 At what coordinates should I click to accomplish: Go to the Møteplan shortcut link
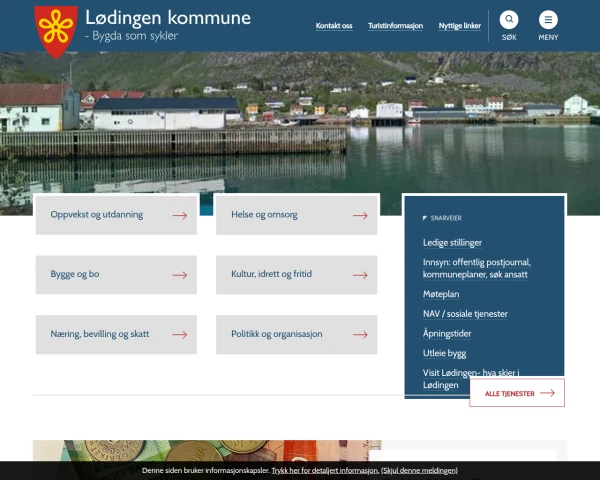(441, 294)
